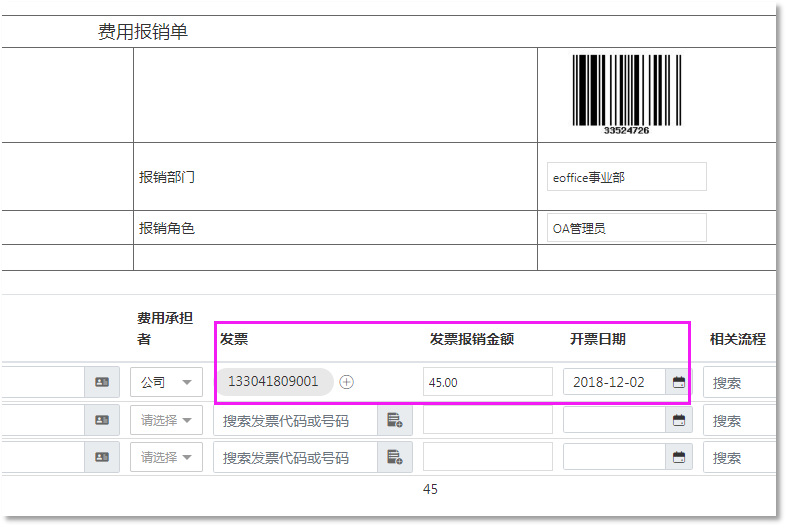Click second row invoice code search field
Viewport: 787px width, 527px height.
pyautogui.click(x=295, y=420)
